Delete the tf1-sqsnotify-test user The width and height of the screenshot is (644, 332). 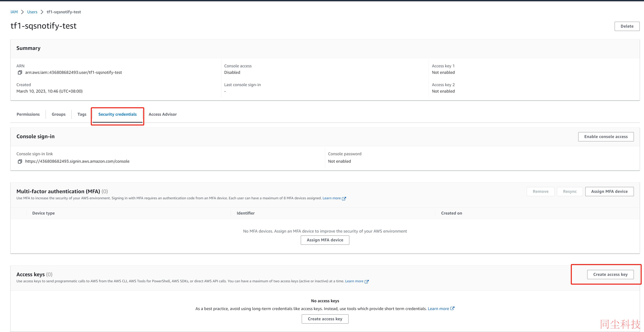(627, 26)
